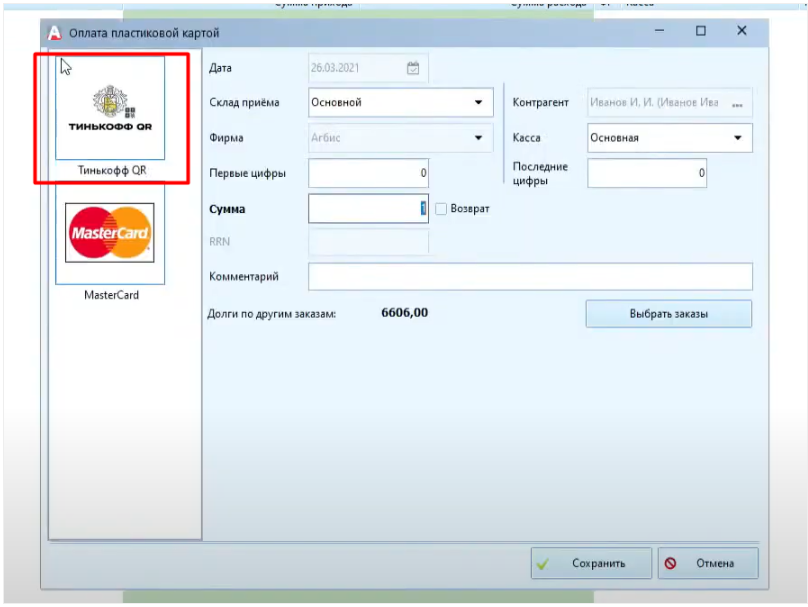Click the app logo icon in title bar
The width and height of the screenshot is (808, 607).
(54, 32)
